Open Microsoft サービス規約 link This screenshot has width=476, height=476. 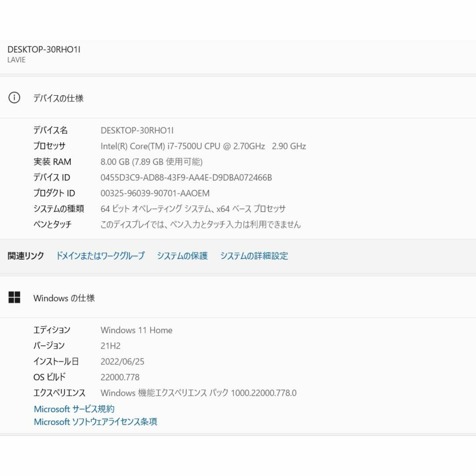[x=74, y=409]
